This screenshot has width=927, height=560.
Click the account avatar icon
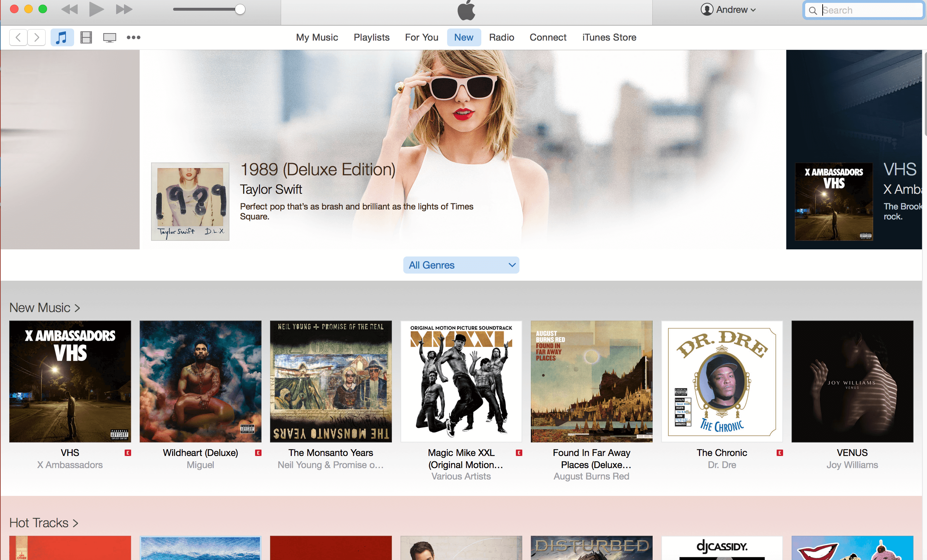[x=707, y=9]
